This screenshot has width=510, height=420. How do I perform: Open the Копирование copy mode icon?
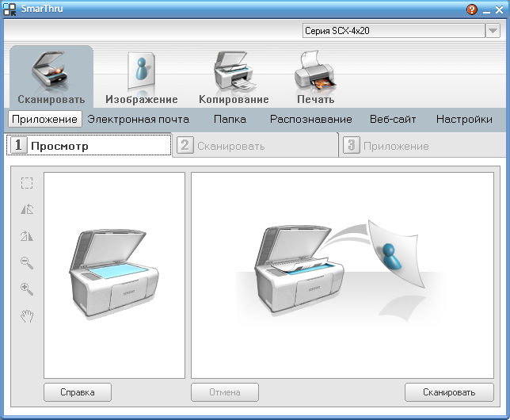pyautogui.click(x=234, y=77)
